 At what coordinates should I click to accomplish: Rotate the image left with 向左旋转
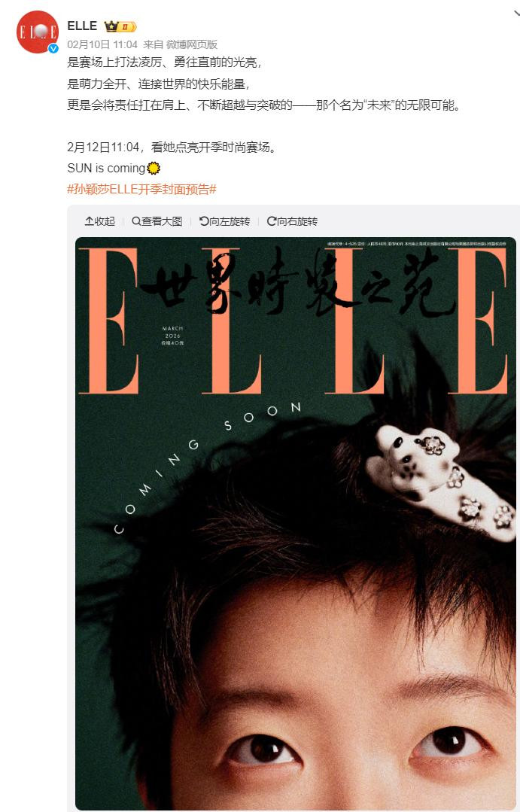point(224,222)
